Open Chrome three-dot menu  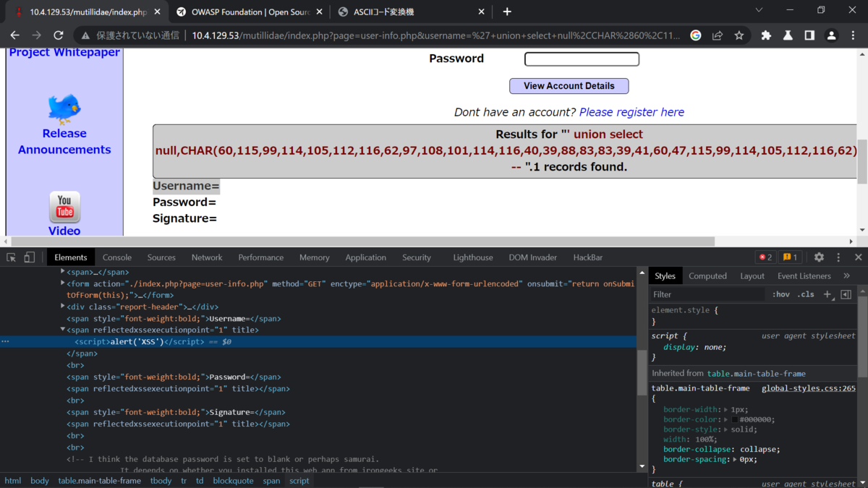pyautogui.click(x=853, y=35)
